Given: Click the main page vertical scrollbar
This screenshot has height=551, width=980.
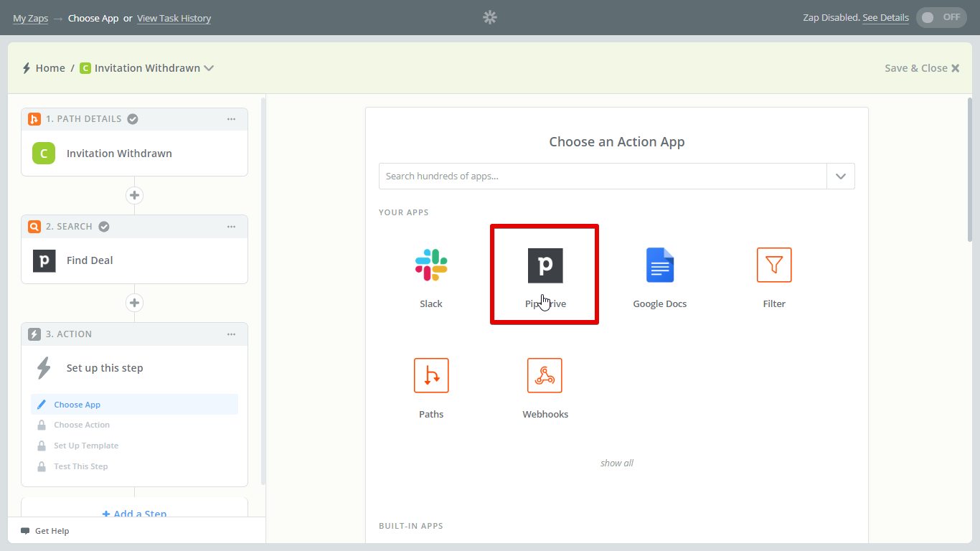Looking at the screenshot, I should click(x=970, y=169).
